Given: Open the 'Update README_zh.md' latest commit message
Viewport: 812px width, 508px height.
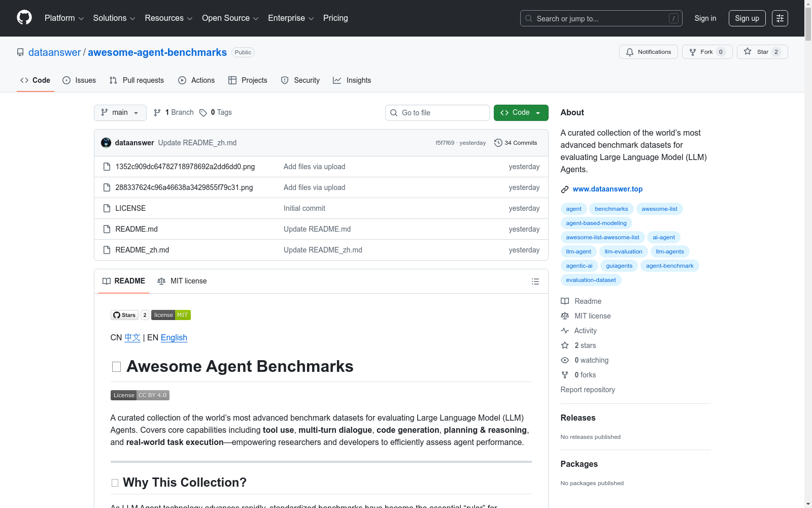Looking at the screenshot, I should (x=197, y=143).
